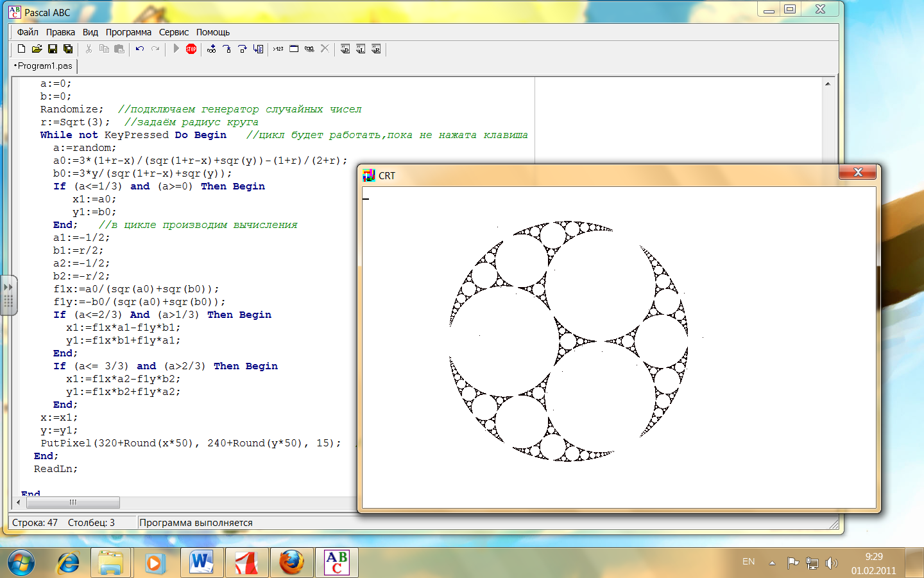
Task: Click the Add Watch glasses-plus icon
Action: (211, 49)
